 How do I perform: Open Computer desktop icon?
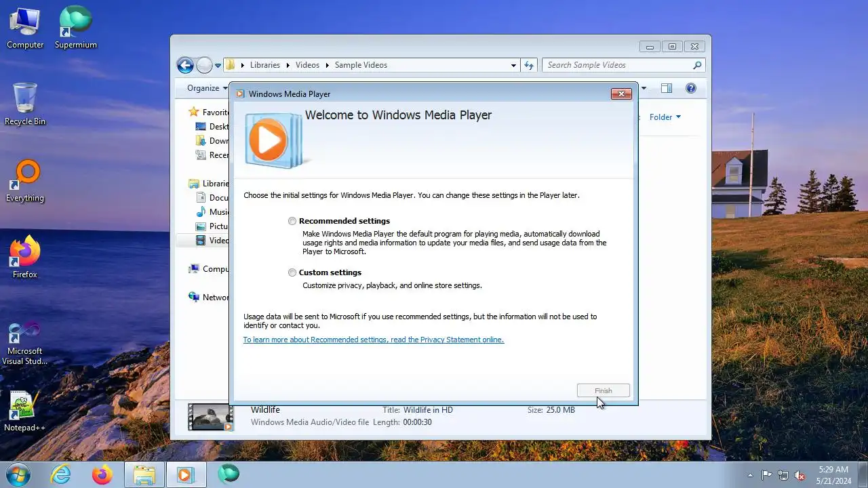[x=25, y=28]
